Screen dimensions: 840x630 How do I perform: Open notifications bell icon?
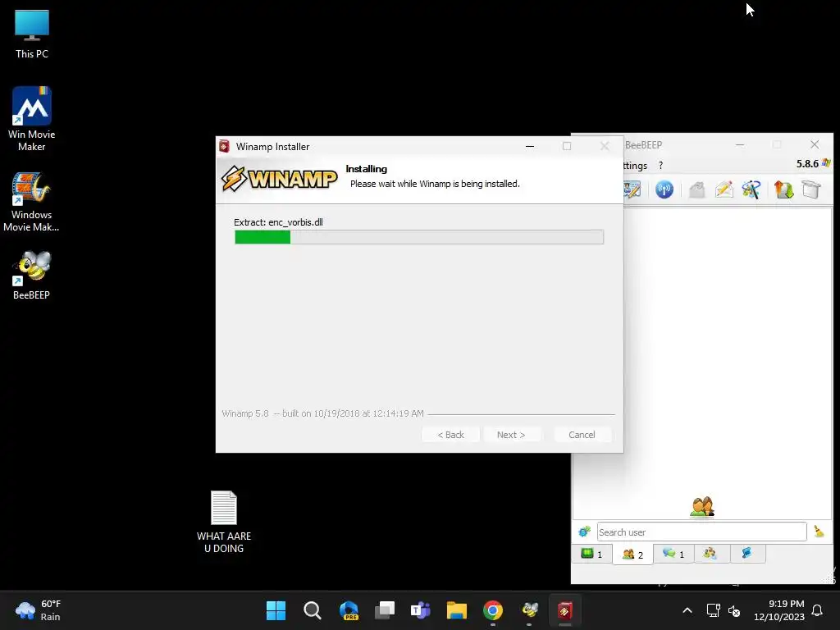[818, 610]
